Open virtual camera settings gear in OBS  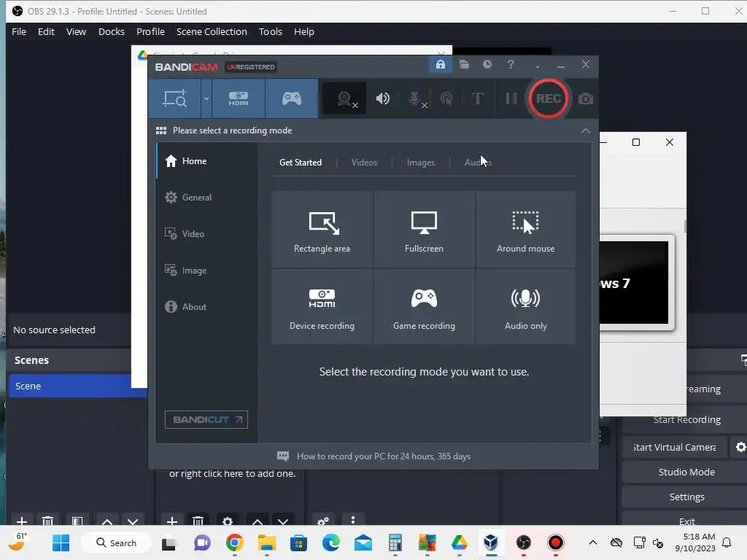pos(740,447)
